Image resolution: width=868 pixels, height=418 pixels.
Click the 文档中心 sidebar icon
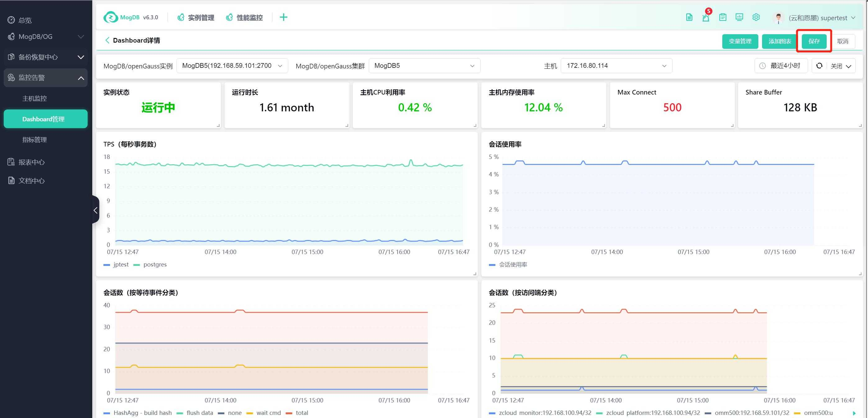click(11, 180)
